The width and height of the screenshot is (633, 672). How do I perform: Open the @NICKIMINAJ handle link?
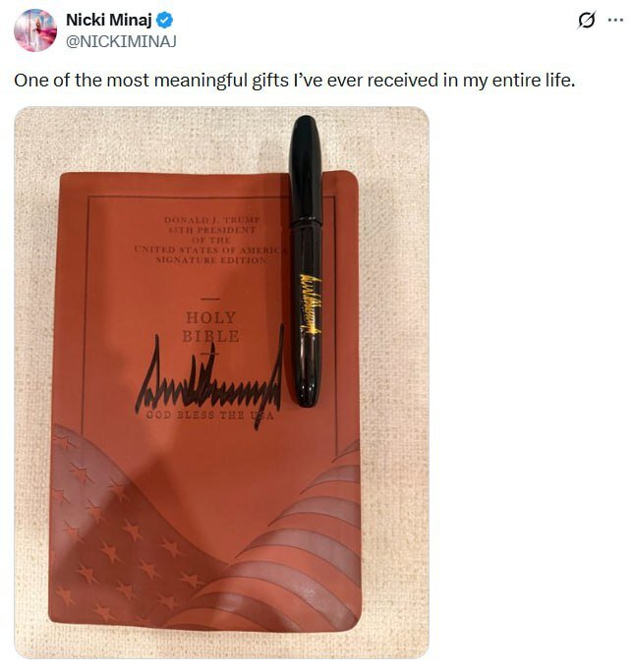tap(121, 41)
